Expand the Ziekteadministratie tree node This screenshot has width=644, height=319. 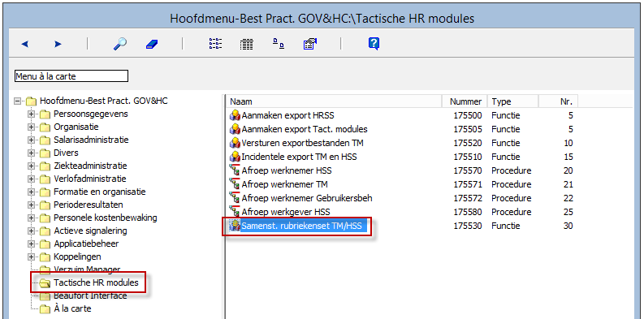(x=31, y=166)
